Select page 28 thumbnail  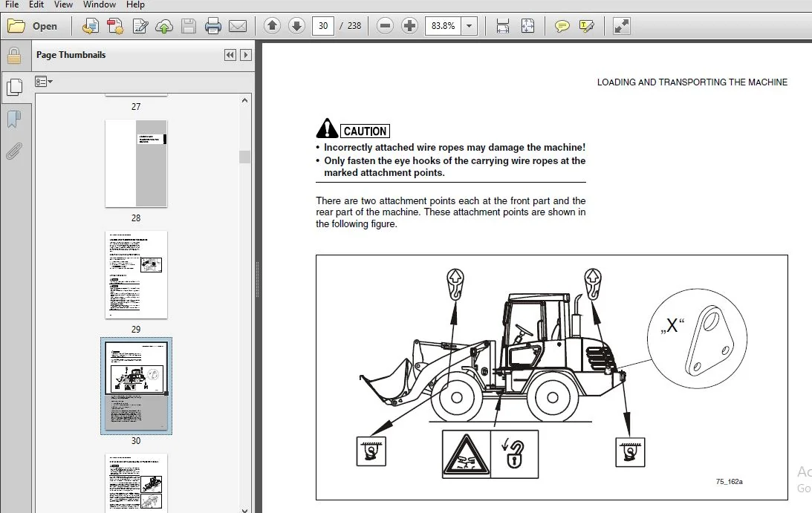[136, 163]
